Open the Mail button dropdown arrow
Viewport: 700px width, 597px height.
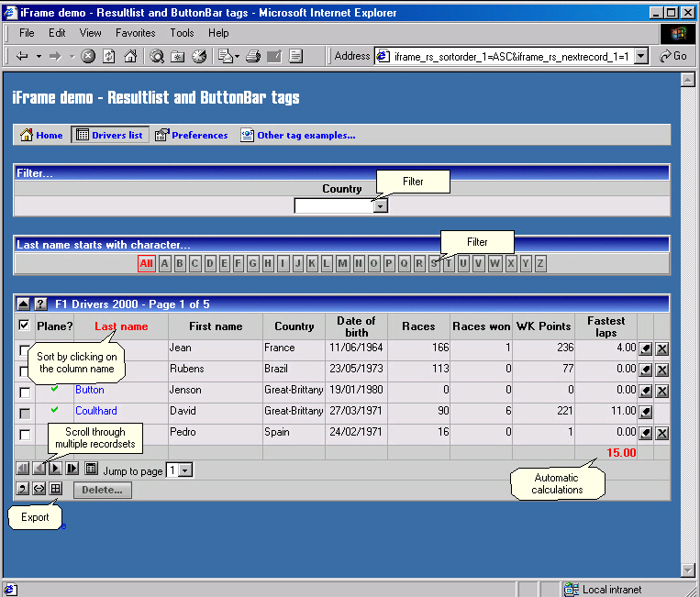click(x=237, y=56)
